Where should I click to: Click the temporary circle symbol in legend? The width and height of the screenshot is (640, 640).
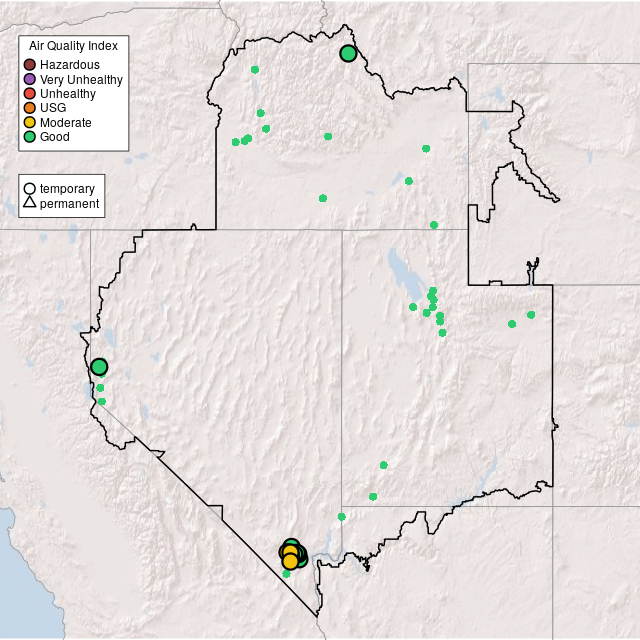click(x=30, y=188)
